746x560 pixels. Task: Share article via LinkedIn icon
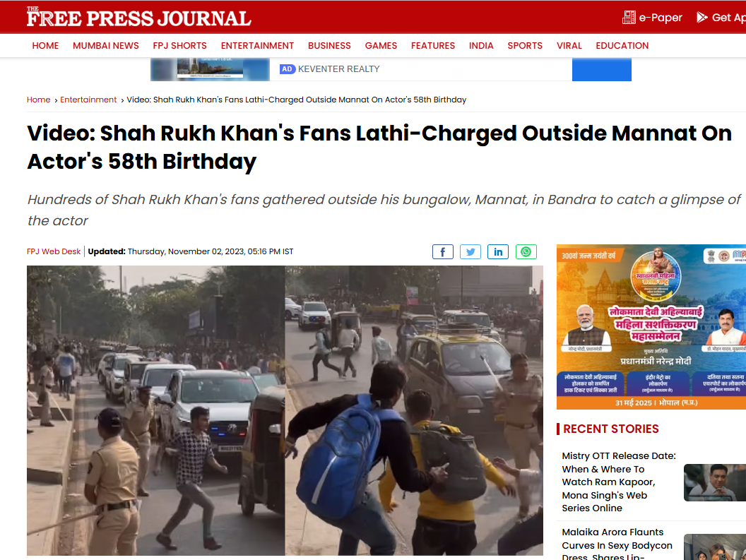pyautogui.click(x=497, y=251)
